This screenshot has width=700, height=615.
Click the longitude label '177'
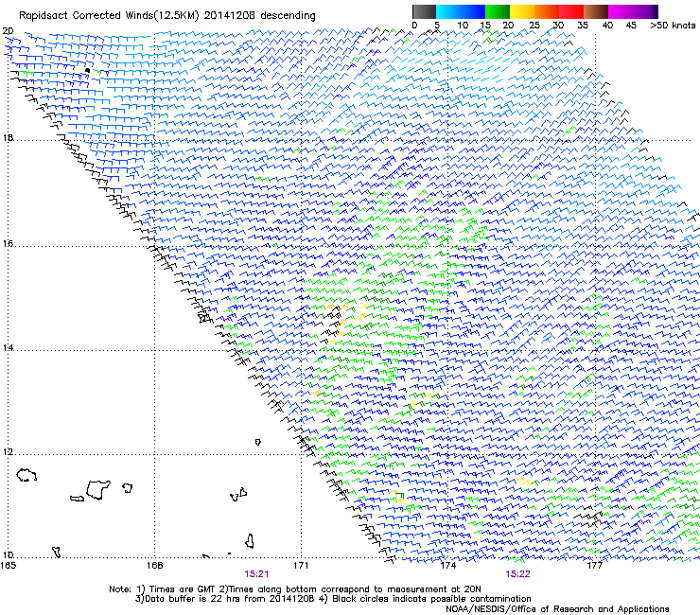point(595,565)
